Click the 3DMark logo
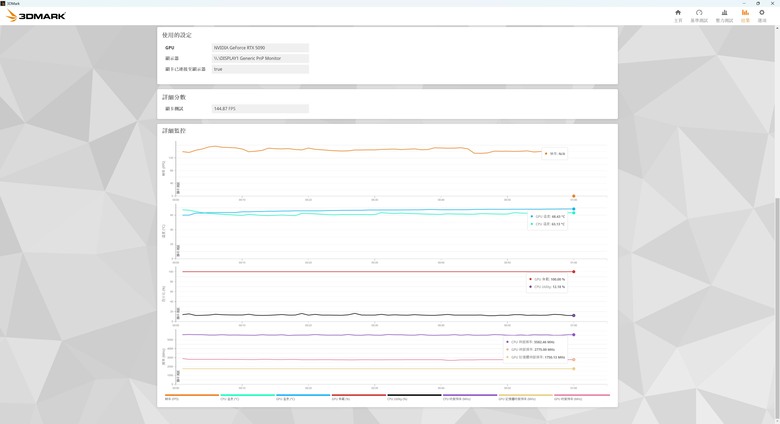Image resolution: width=780 pixels, height=424 pixels. (36, 15)
